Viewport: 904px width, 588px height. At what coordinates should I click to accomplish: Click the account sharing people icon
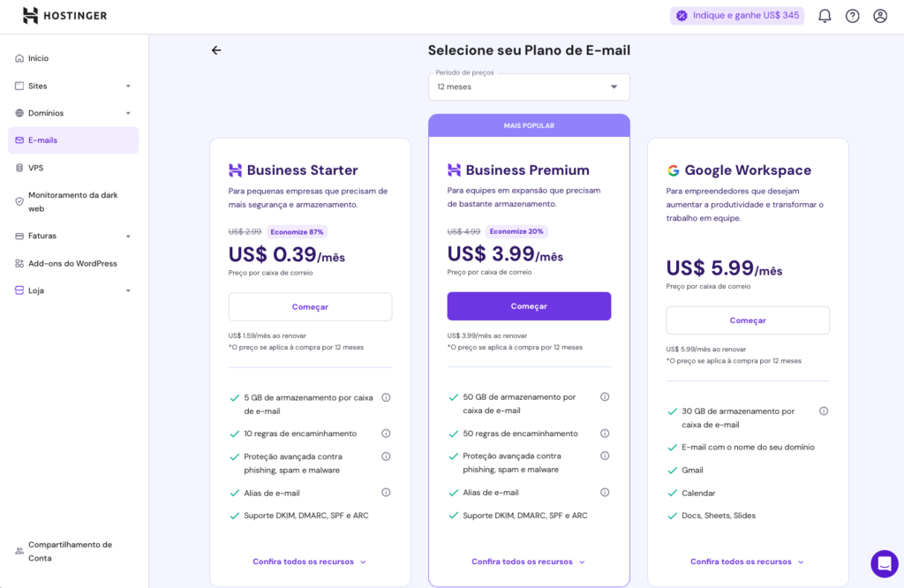click(19, 551)
